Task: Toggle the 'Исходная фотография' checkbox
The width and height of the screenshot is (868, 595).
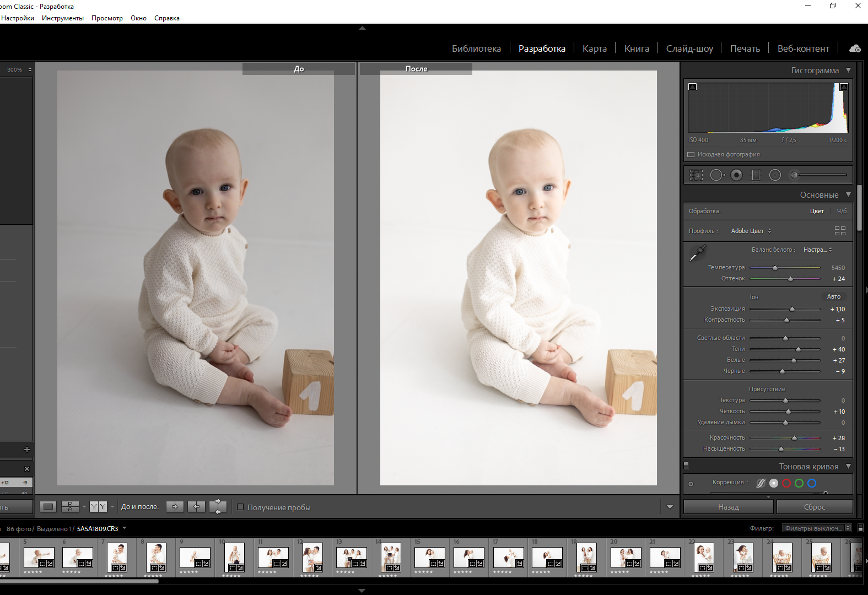Action: coord(691,155)
